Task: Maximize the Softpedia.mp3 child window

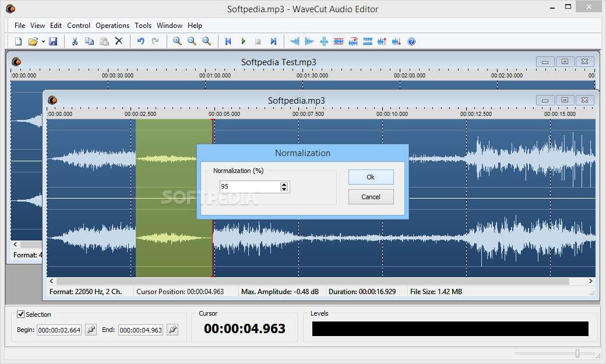Action: [565, 100]
